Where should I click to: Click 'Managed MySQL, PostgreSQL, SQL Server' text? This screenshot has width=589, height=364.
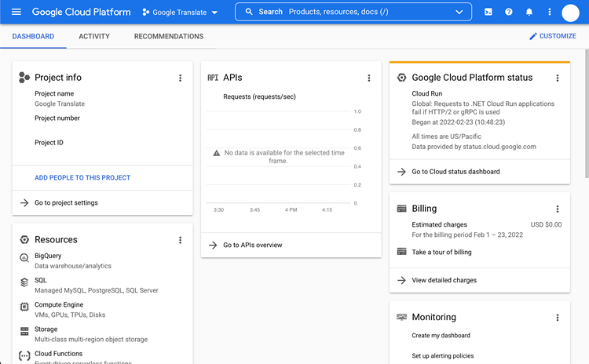point(96,290)
